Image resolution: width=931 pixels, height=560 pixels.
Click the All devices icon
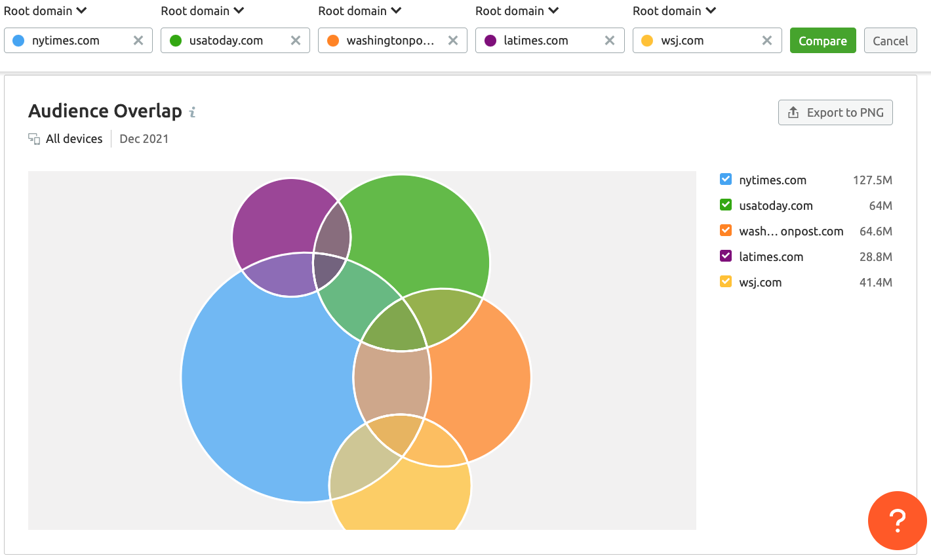click(x=34, y=138)
